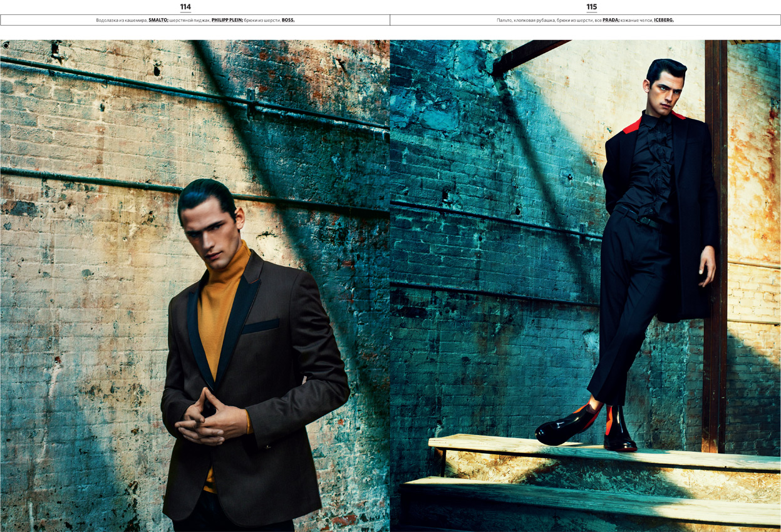Select page number 115

pyautogui.click(x=591, y=7)
